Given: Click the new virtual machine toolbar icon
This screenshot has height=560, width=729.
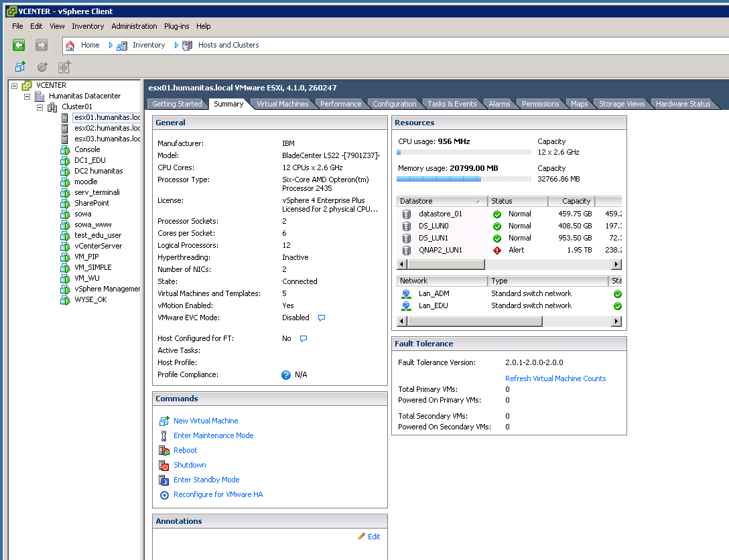Looking at the screenshot, I should [x=20, y=67].
